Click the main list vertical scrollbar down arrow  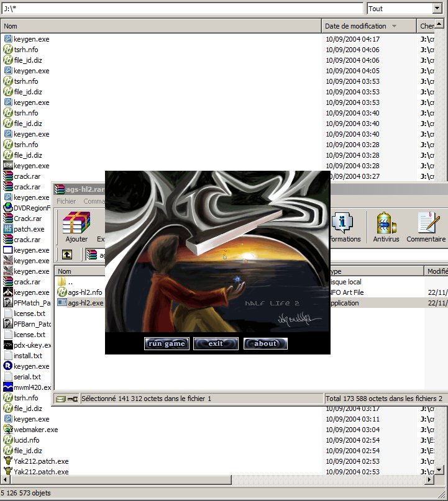pyautogui.click(x=439, y=470)
